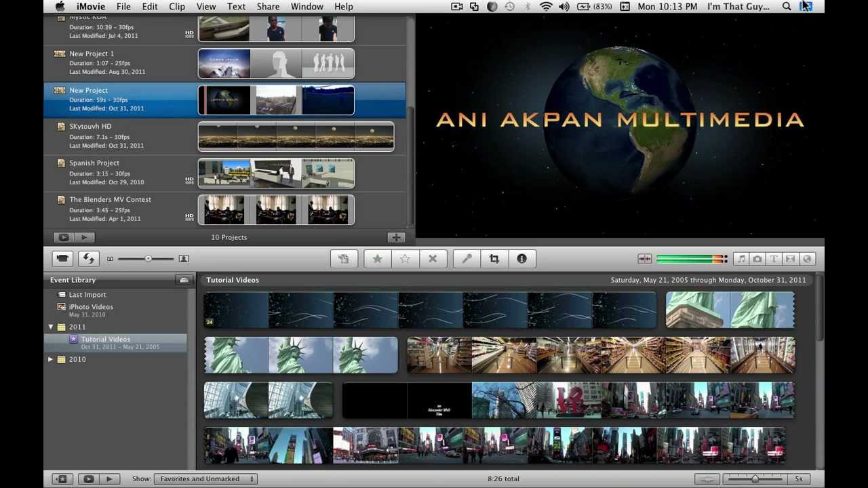Play project full screen in Project Library
This screenshot has width=868, height=488.
(64, 237)
